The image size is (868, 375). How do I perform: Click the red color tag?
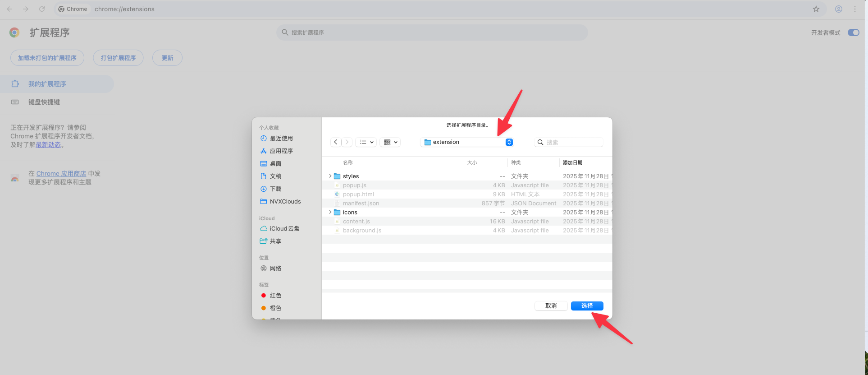(x=275, y=296)
